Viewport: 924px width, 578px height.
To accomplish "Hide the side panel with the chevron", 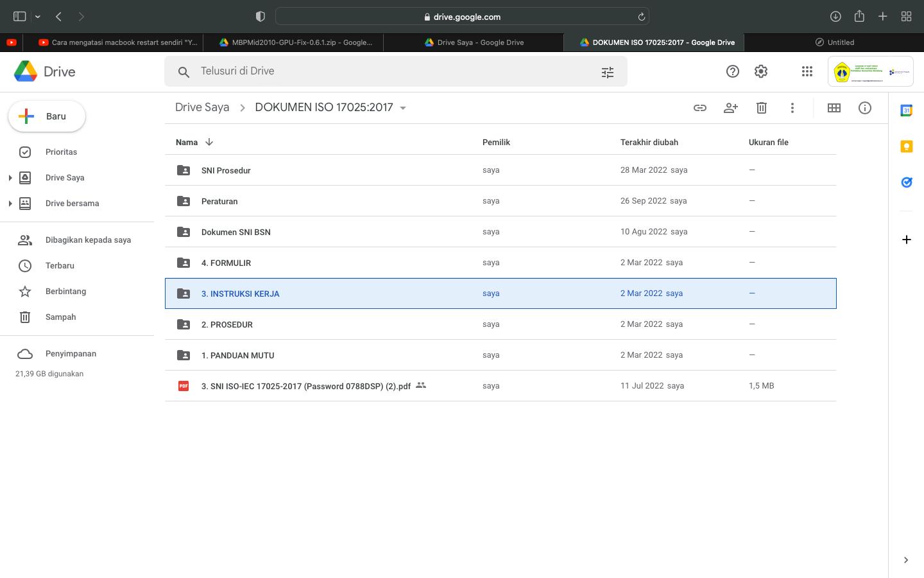I will 906,560.
